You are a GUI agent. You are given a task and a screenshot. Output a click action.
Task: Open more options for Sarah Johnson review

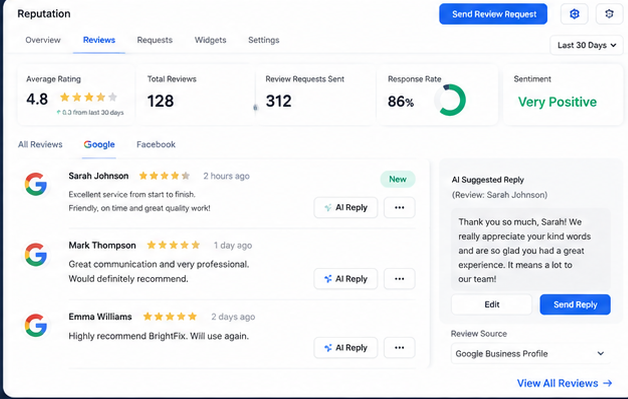399,208
